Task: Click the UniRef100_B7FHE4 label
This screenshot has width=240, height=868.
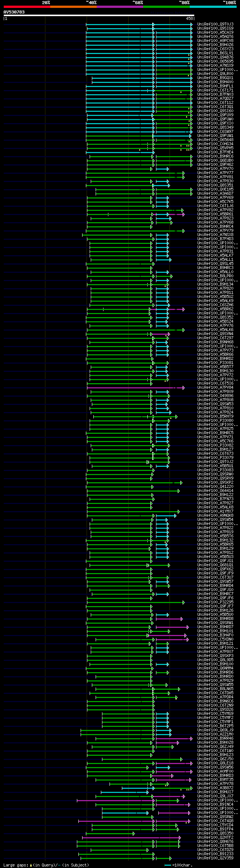Action: point(215,152)
